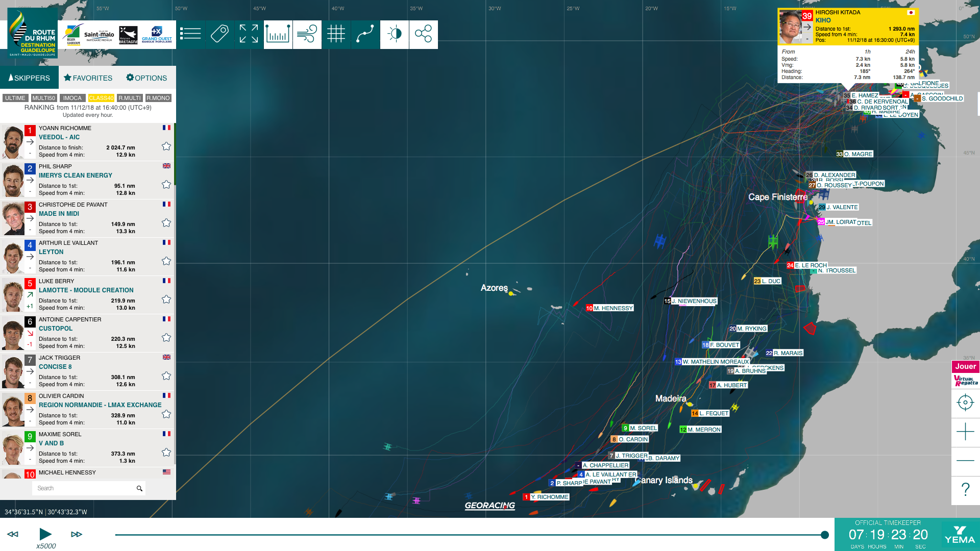The image size is (980, 551).
Task: Click the Jouer Virtual Regatta button
Action: (x=965, y=374)
